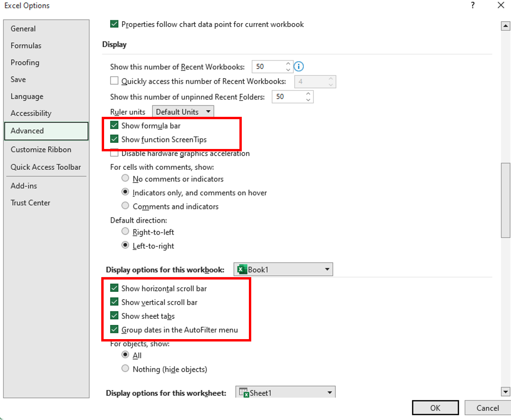The width and height of the screenshot is (511, 420).
Task: Click the vertical scrollbar thumb
Action: [505, 200]
